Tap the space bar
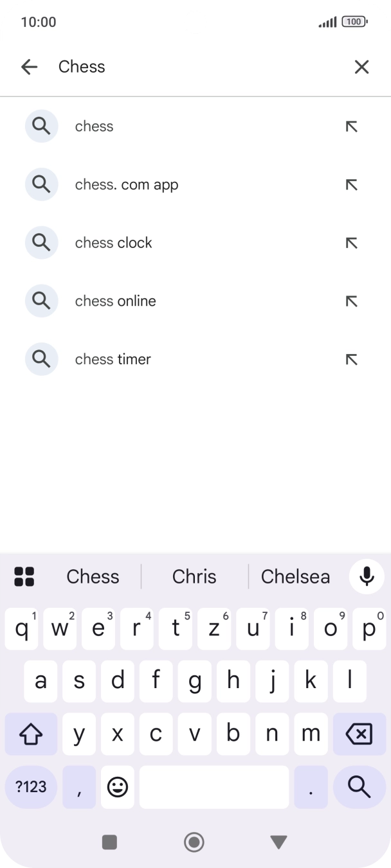Image resolution: width=391 pixels, height=868 pixels. pos(214,786)
